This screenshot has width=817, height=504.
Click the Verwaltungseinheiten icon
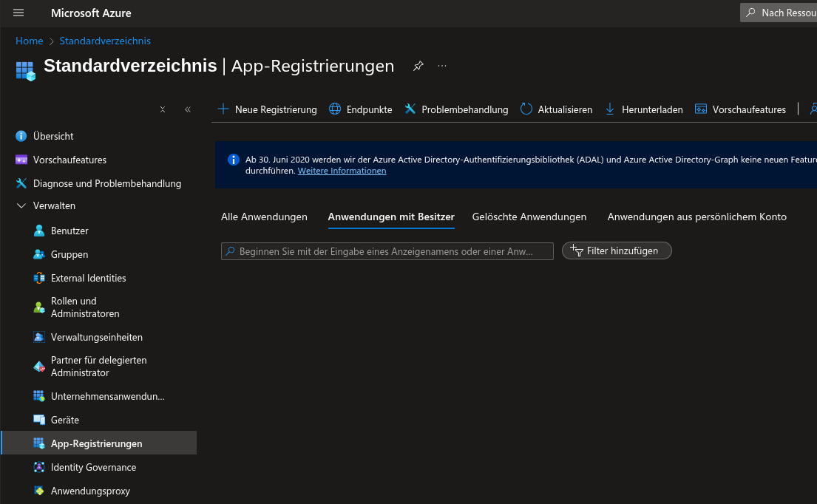[x=39, y=337]
